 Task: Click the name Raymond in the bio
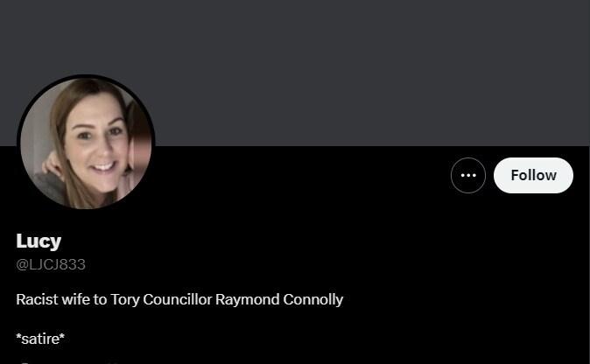pyautogui.click(x=248, y=300)
